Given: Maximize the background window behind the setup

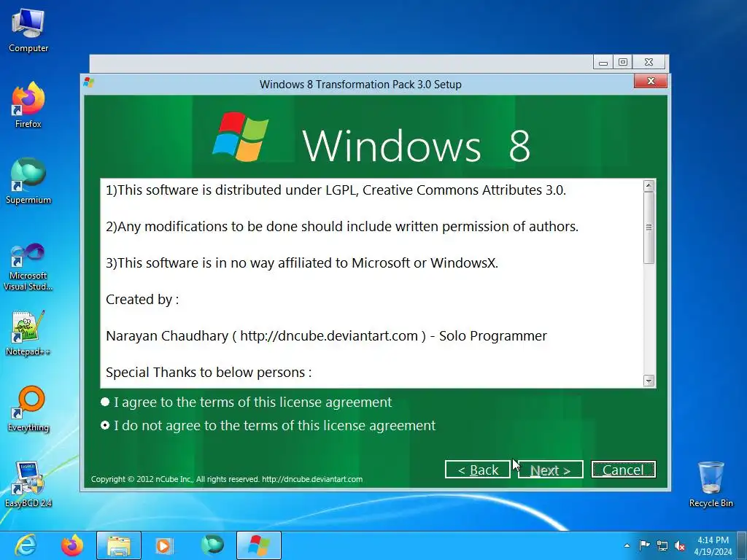Looking at the screenshot, I should click(623, 63).
